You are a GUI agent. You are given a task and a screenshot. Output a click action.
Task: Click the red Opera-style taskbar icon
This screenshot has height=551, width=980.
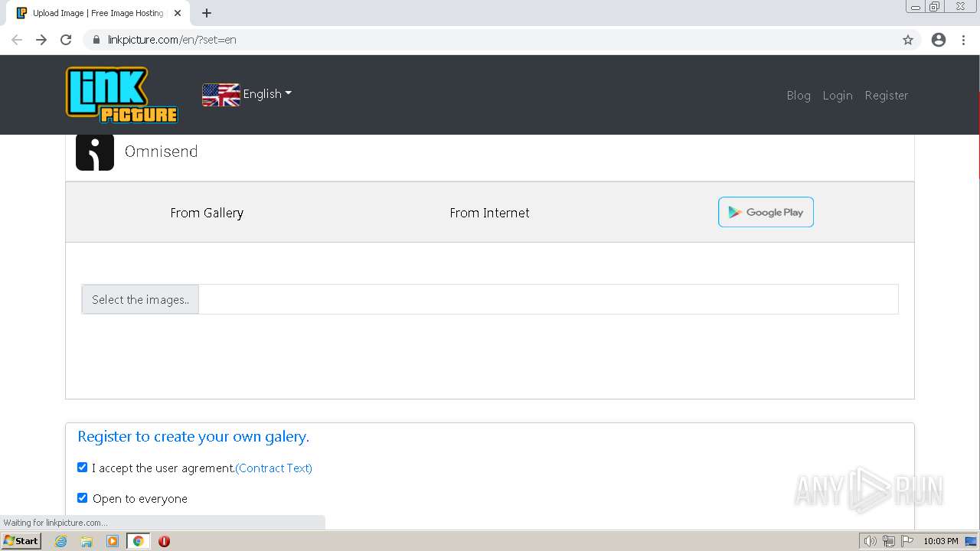[164, 541]
